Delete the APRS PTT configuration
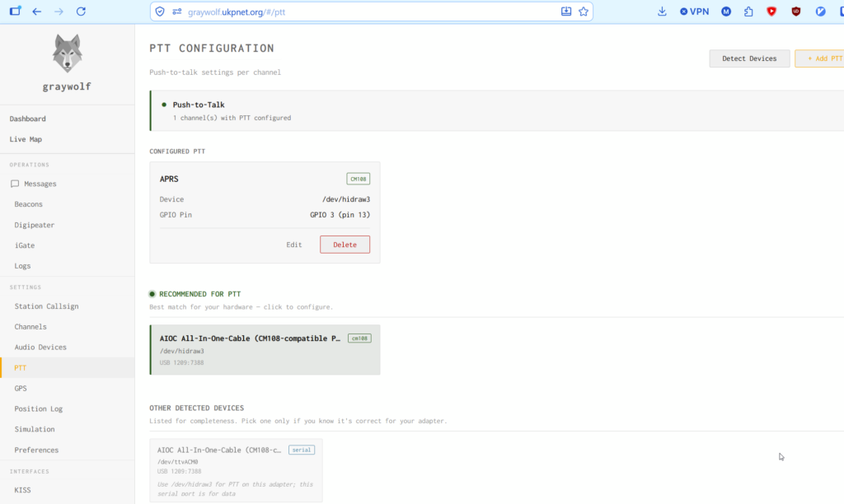 point(345,245)
